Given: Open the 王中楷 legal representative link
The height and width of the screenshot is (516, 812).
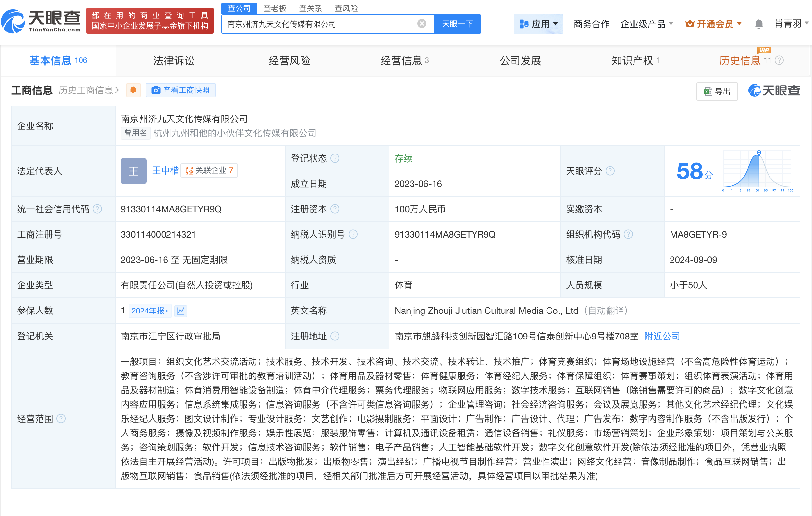Looking at the screenshot, I should pyautogui.click(x=165, y=170).
